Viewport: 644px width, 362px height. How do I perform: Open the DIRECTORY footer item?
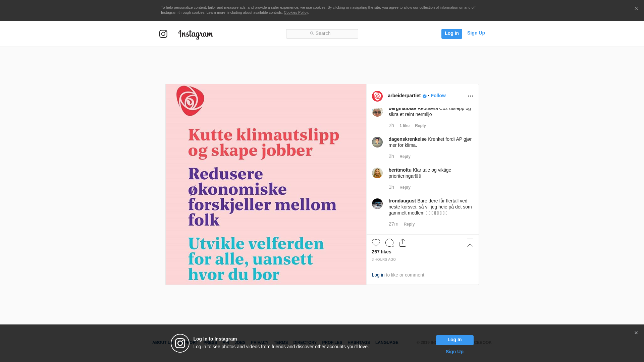[x=305, y=343]
